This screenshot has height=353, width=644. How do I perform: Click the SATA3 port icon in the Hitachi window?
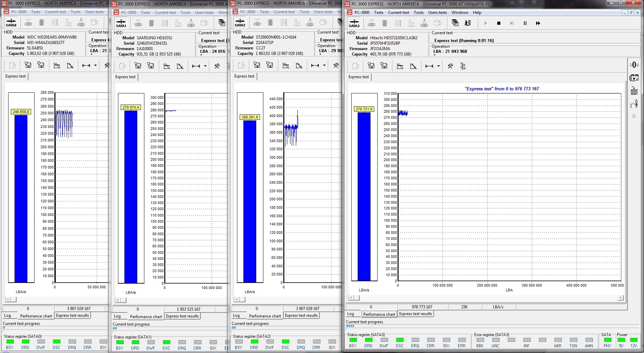354,23
